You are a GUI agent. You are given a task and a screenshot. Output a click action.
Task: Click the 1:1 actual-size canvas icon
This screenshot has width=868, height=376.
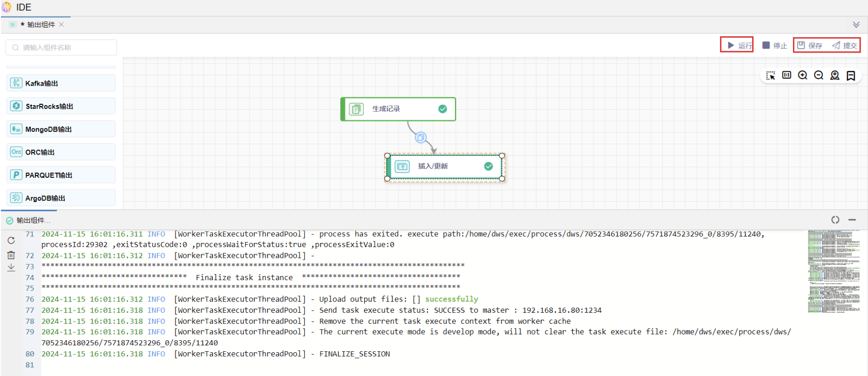tap(787, 75)
